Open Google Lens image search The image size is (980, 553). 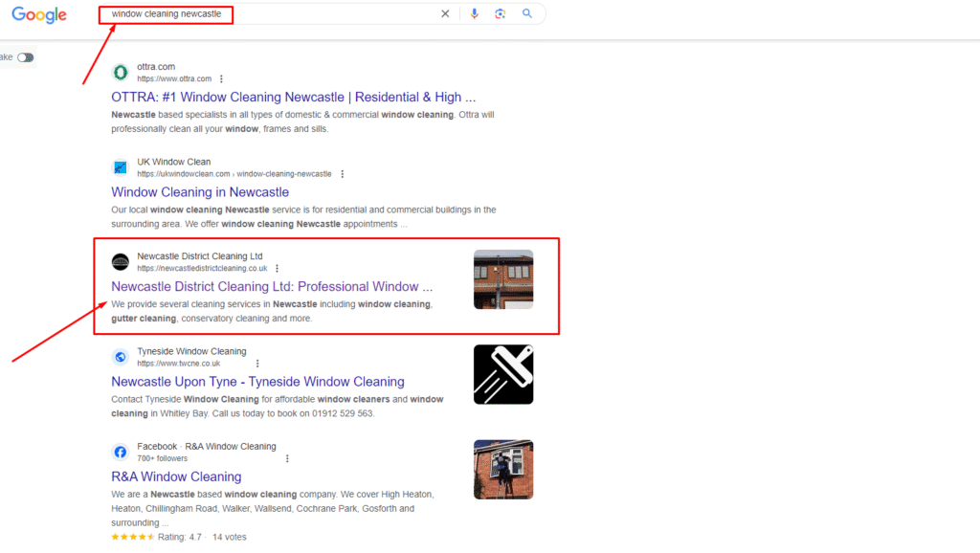click(x=500, y=13)
